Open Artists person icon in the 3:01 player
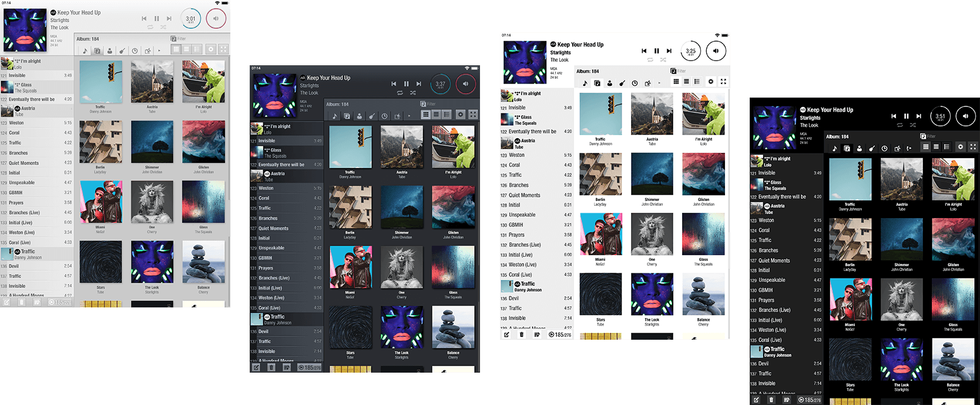 110,51
